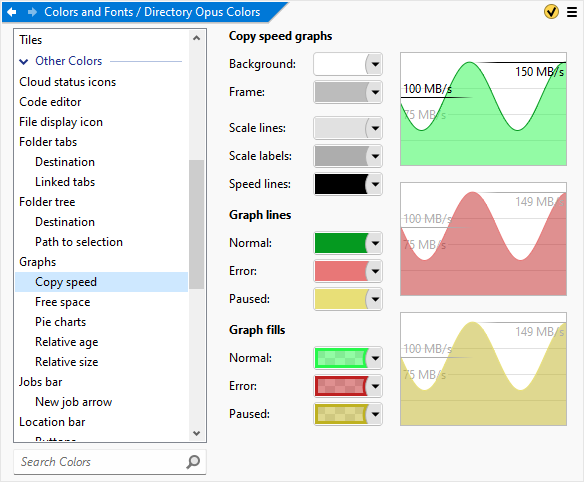Image resolution: width=584 pixels, height=482 pixels.
Task: Select Cloud status icons category
Action: click(x=67, y=82)
